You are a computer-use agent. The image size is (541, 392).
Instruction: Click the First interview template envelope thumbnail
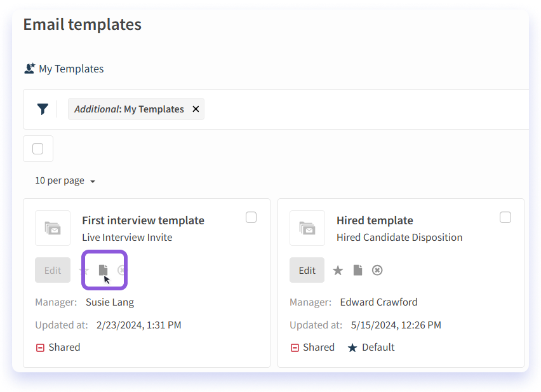click(x=53, y=228)
